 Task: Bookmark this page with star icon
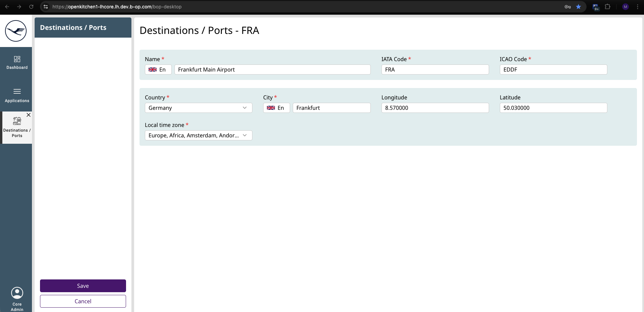click(x=578, y=7)
